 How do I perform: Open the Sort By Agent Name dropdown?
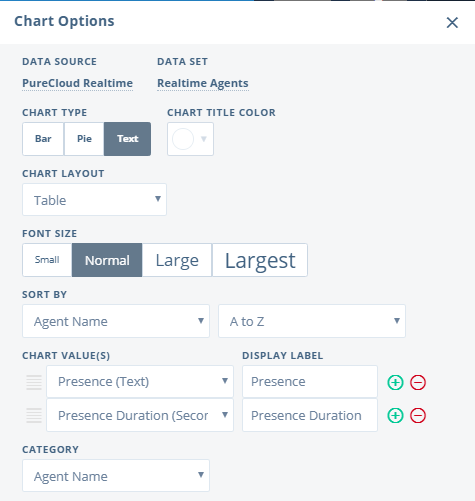(x=116, y=321)
